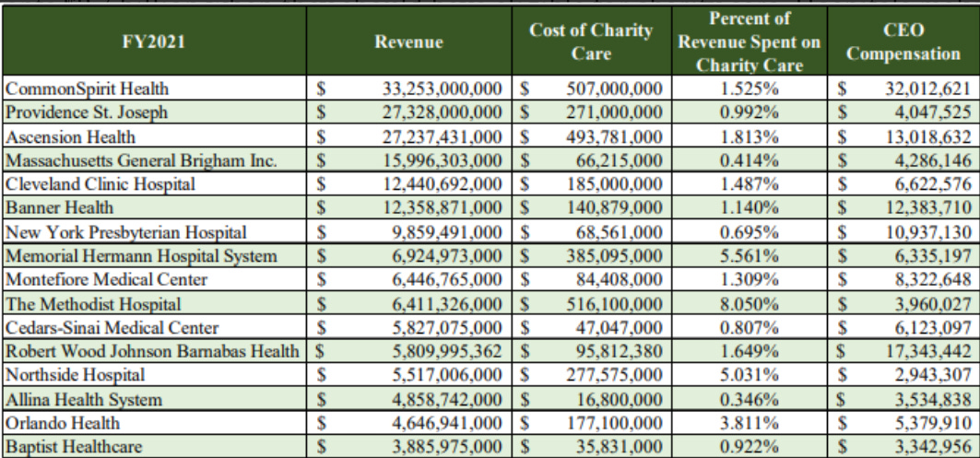Select the 0.346% percentage cell
The height and width of the screenshot is (458, 980).
750,399
